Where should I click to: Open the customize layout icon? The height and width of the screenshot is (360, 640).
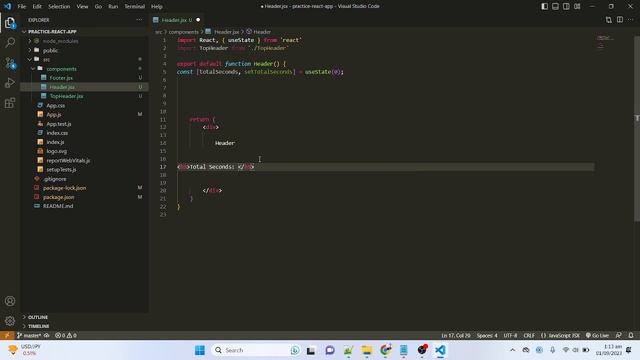(577, 6)
